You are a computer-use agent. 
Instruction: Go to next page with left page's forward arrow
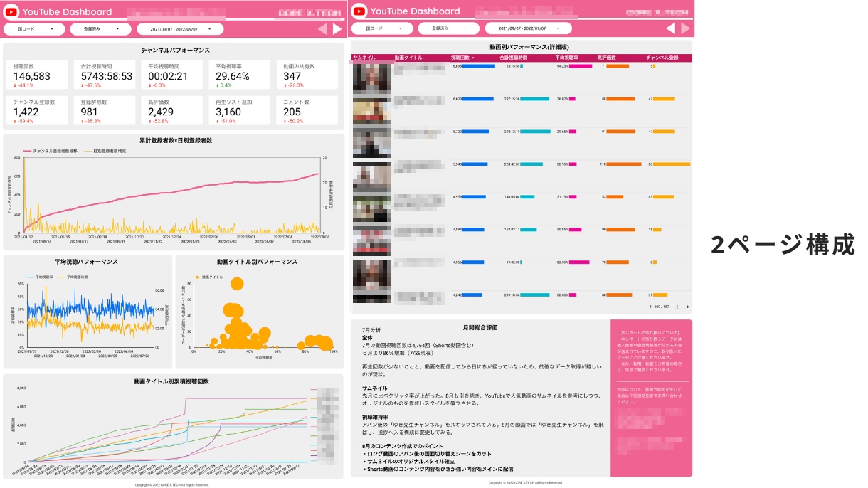(x=337, y=29)
